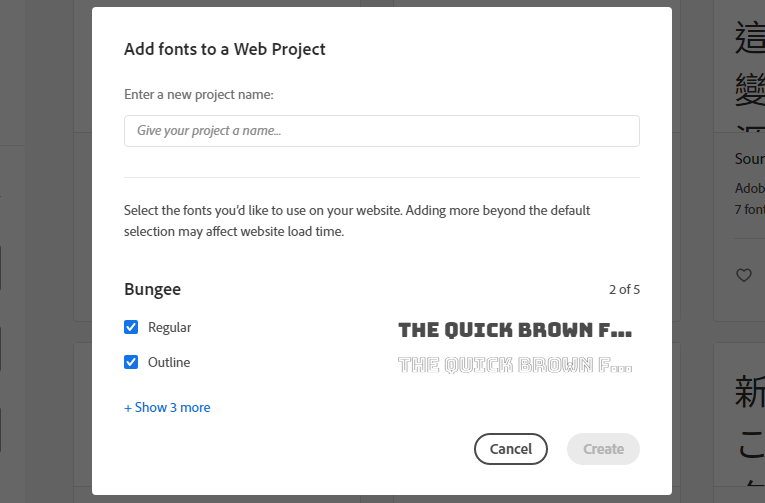
Task: Uncheck the Outline font checkbox
Action: 131,362
